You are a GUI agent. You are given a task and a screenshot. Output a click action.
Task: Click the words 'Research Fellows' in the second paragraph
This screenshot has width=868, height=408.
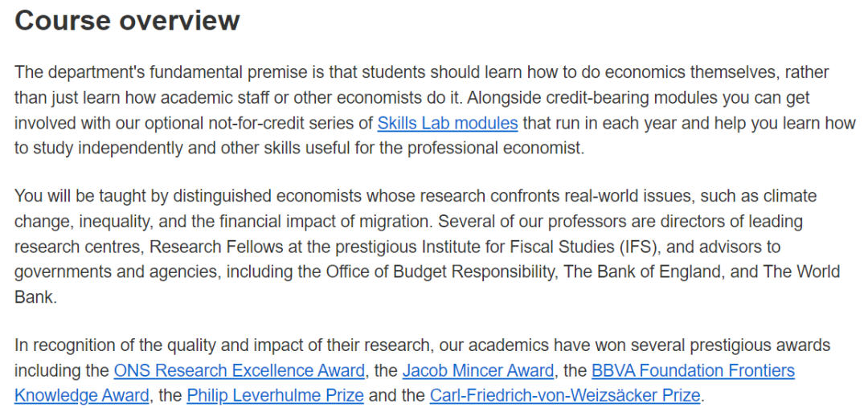point(215,247)
